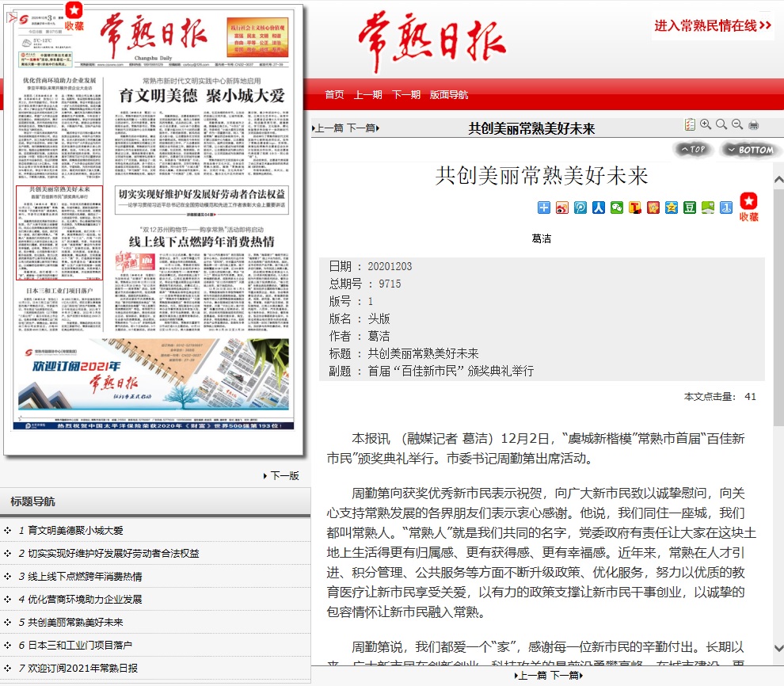Open article 1 育文明美德聚小城大爱
Screen dimensions: 784x686
tap(75, 531)
